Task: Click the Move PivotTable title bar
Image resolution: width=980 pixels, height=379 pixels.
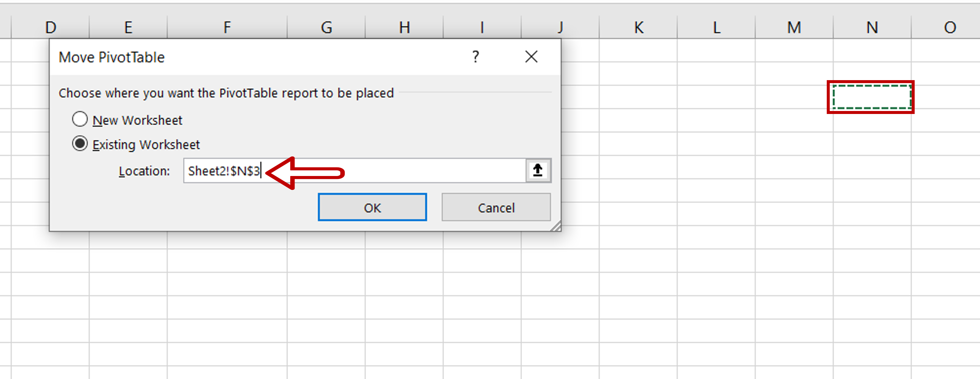Action: click(x=259, y=57)
